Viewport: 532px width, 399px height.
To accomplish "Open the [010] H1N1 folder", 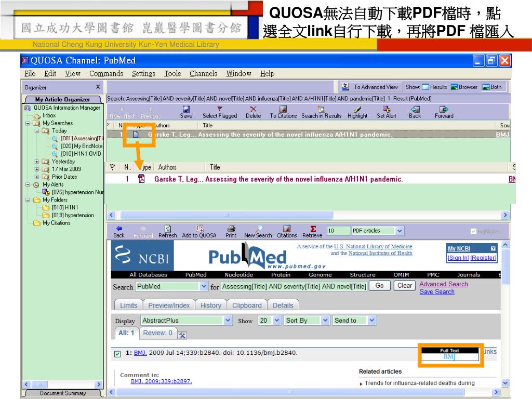I will click(65, 207).
